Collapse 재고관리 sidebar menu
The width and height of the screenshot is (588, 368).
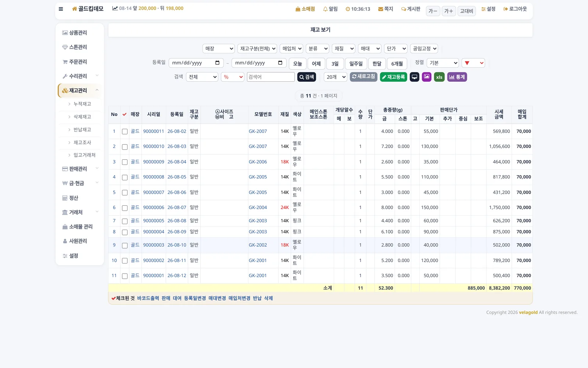[x=79, y=91]
